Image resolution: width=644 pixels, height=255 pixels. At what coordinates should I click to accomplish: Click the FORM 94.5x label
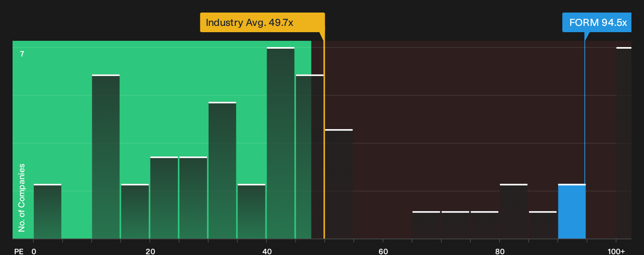coord(596,22)
